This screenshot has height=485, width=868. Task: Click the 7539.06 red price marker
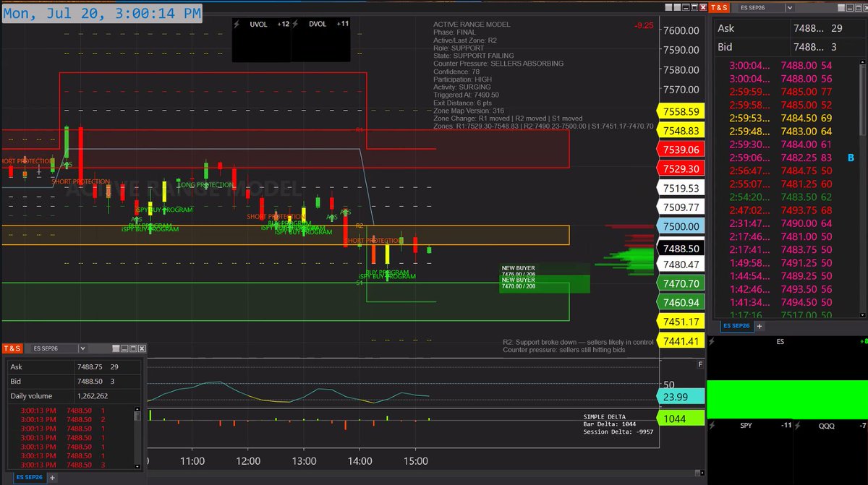[681, 150]
